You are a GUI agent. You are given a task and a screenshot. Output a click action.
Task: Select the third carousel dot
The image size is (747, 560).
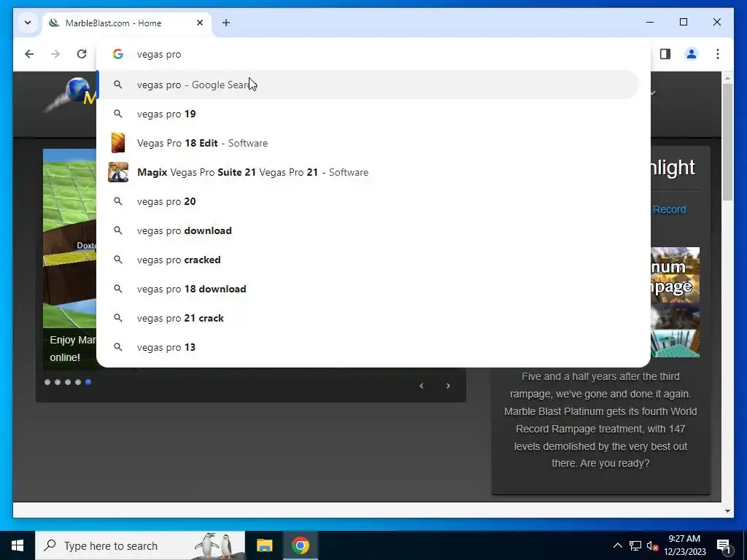(68, 382)
